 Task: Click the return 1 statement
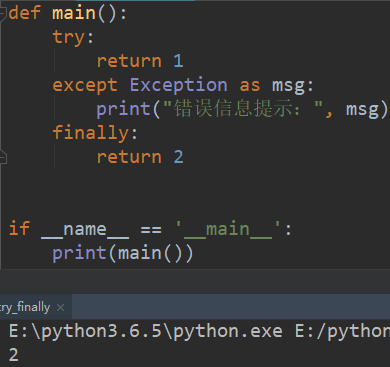(140, 61)
